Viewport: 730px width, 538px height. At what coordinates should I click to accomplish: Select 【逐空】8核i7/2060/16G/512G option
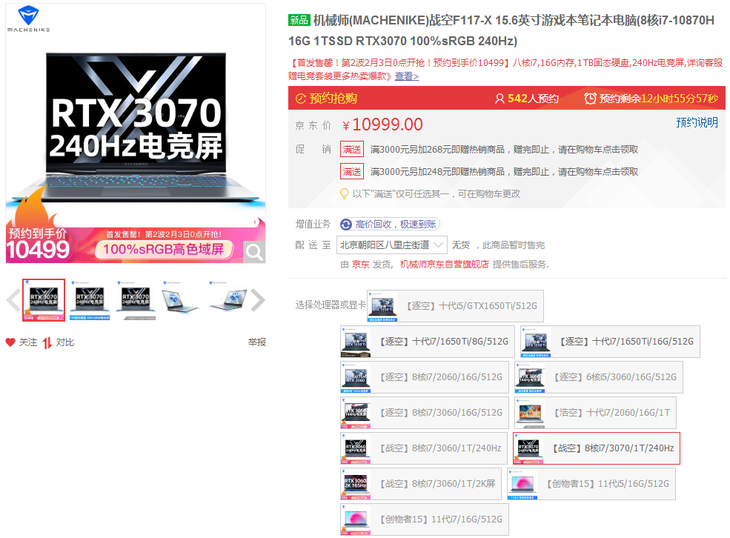pos(423,377)
